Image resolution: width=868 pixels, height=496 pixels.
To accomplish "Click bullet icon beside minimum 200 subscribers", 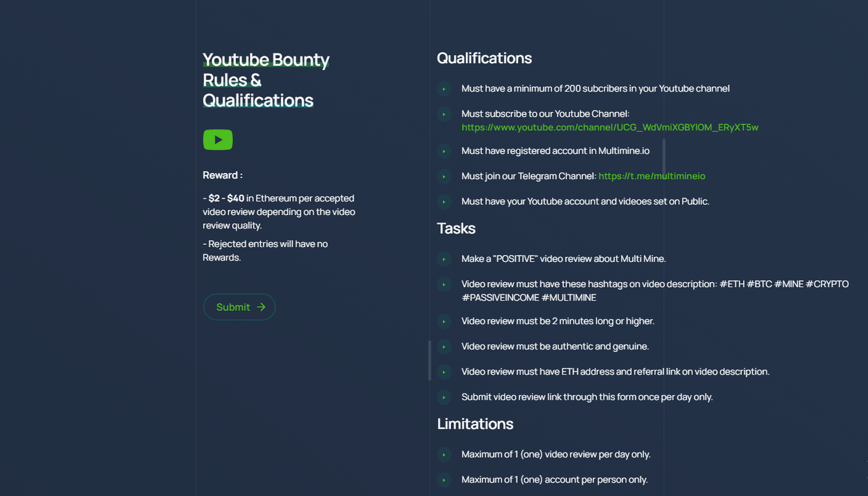I will pyautogui.click(x=444, y=89).
